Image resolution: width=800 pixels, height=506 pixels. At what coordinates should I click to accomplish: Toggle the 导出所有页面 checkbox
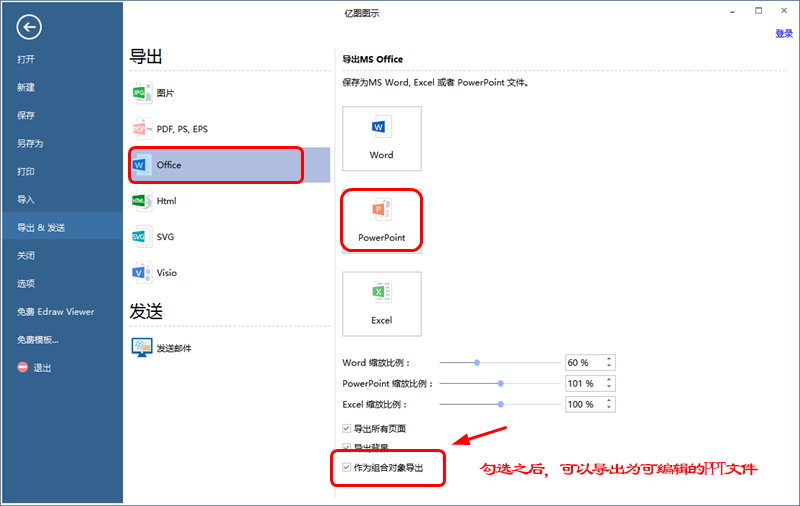(346, 428)
